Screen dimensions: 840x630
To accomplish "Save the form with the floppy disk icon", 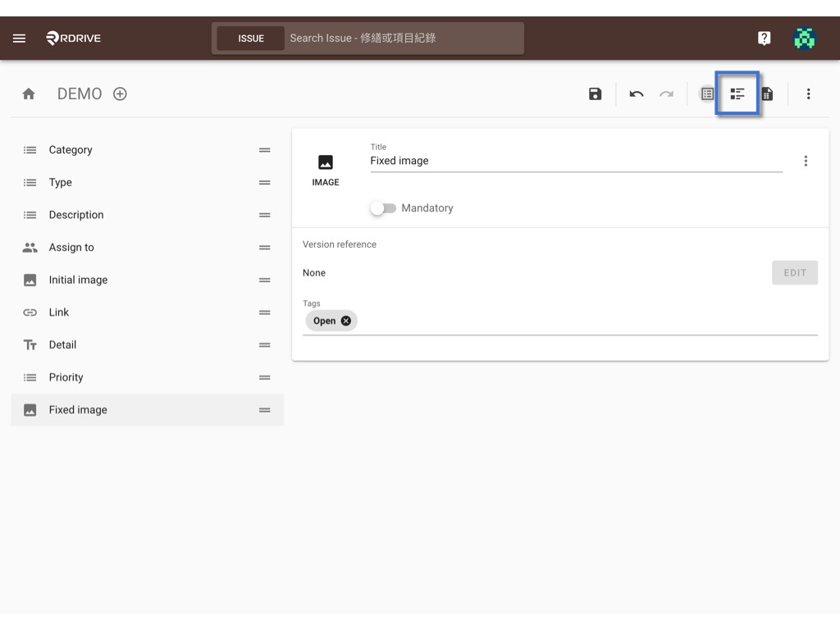I will tap(596, 94).
